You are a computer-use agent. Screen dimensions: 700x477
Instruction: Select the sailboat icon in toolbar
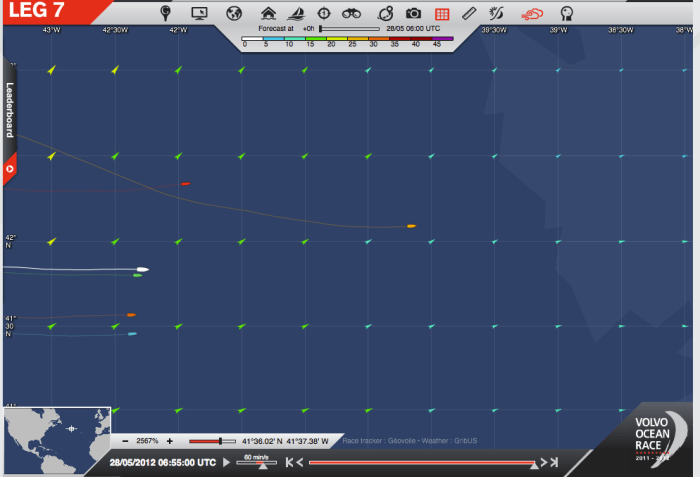click(296, 14)
